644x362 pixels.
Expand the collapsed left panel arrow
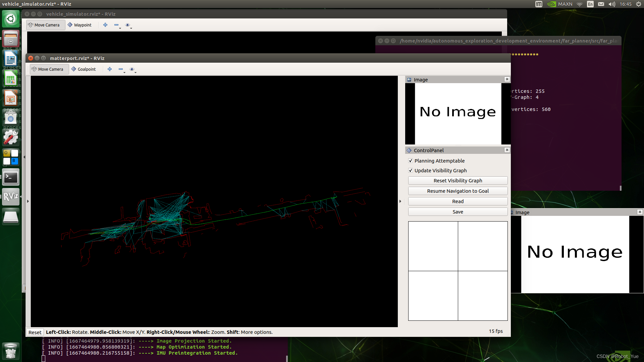28,201
